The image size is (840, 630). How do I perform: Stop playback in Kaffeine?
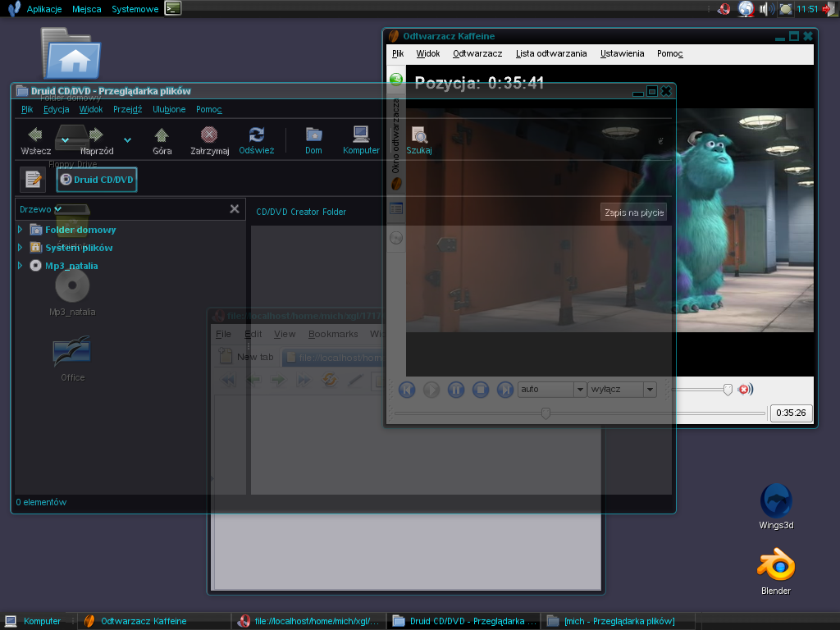pos(481,390)
